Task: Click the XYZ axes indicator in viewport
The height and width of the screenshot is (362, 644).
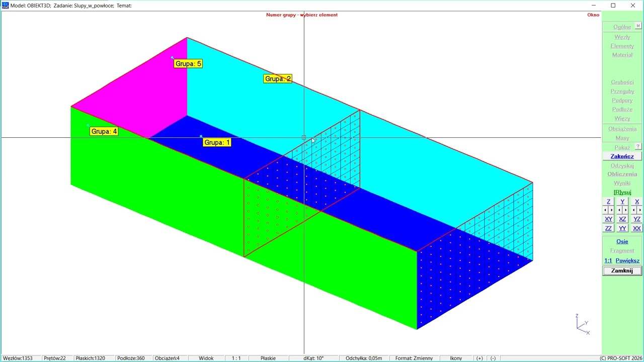Action: point(583,324)
